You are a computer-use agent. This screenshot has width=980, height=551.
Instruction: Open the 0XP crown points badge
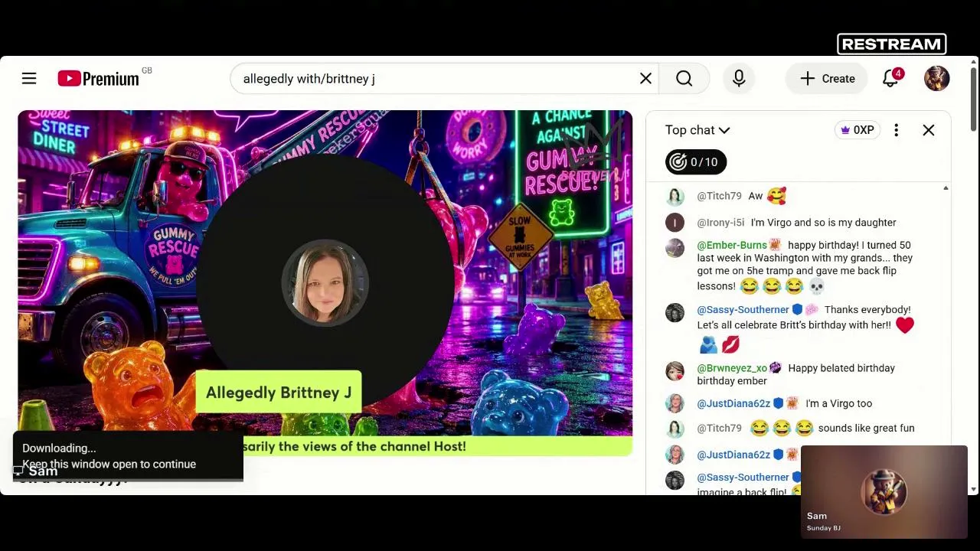coord(857,130)
